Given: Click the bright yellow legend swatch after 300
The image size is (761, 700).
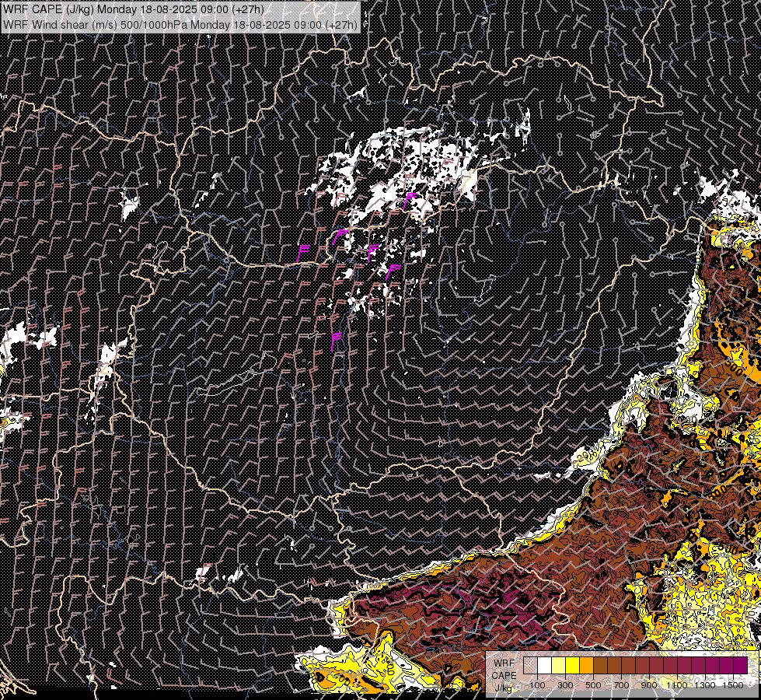Looking at the screenshot, I should tap(573, 665).
